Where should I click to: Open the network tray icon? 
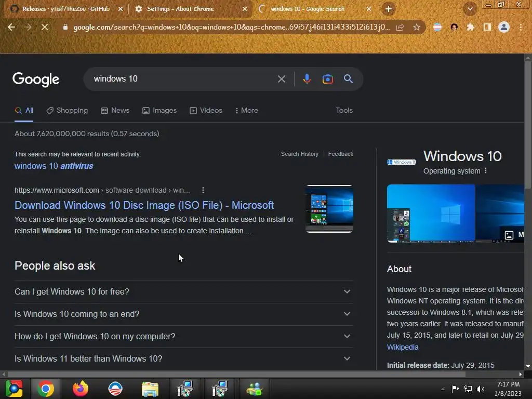pyautogui.click(x=468, y=389)
